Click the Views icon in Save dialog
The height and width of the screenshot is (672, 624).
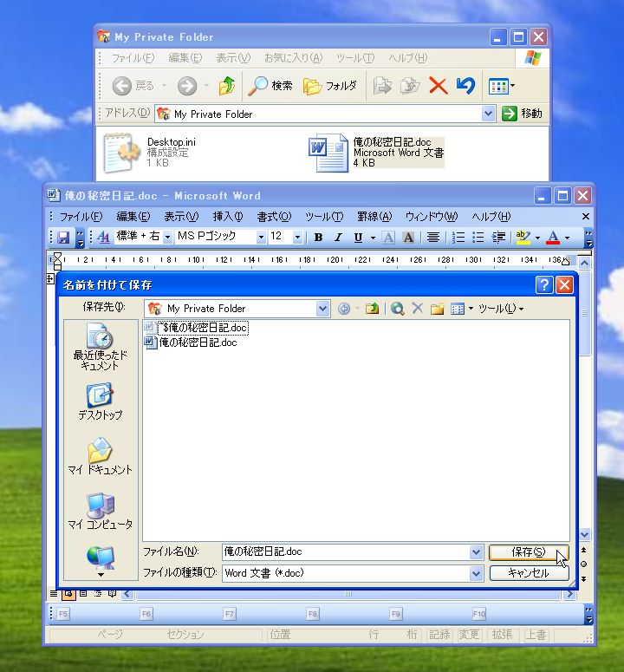click(458, 309)
